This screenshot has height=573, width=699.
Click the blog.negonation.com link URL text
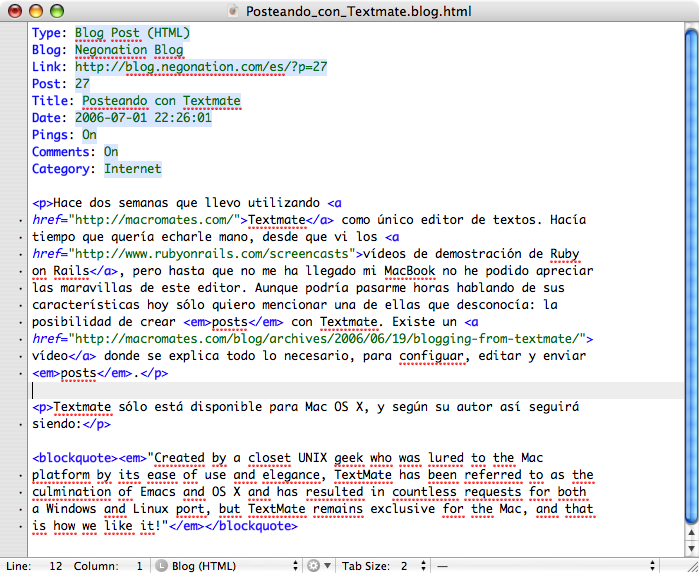point(201,67)
